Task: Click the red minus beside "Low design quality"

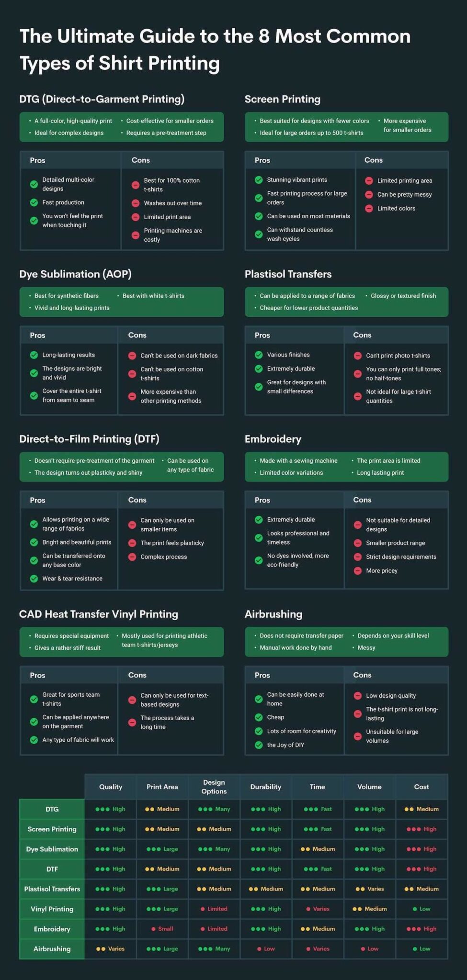Action: [357, 695]
